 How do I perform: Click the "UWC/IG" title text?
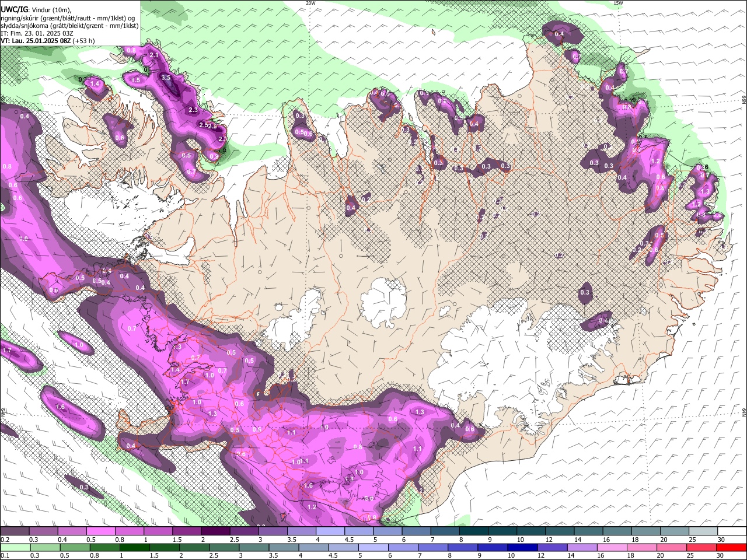click(13, 10)
